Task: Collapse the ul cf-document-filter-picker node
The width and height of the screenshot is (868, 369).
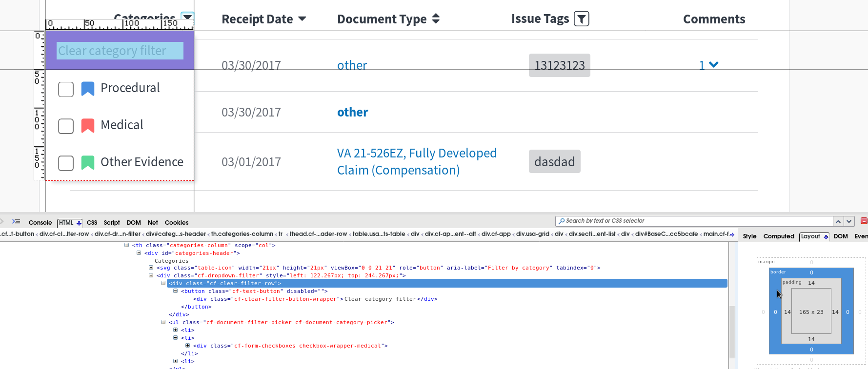Action: point(163,322)
